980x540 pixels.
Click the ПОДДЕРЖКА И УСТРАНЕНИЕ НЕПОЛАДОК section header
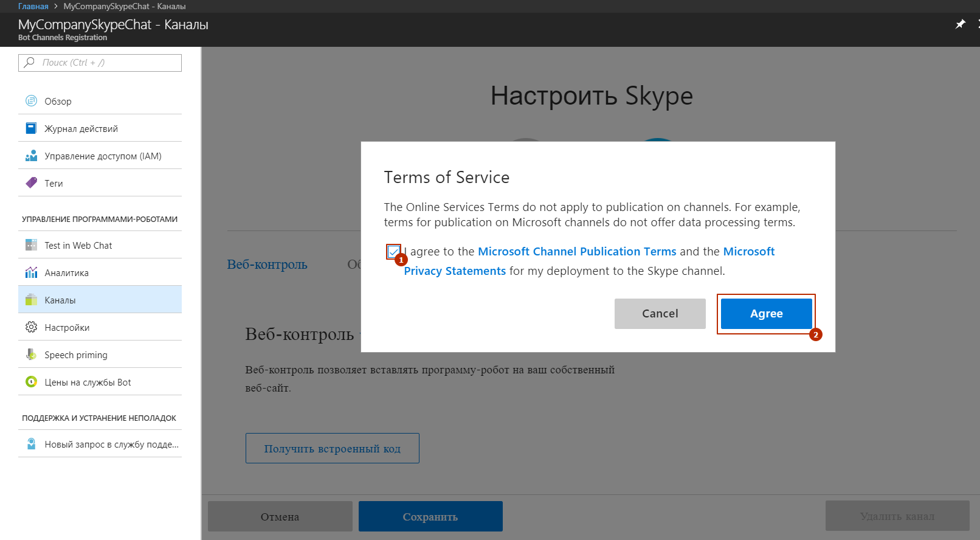[99, 418]
